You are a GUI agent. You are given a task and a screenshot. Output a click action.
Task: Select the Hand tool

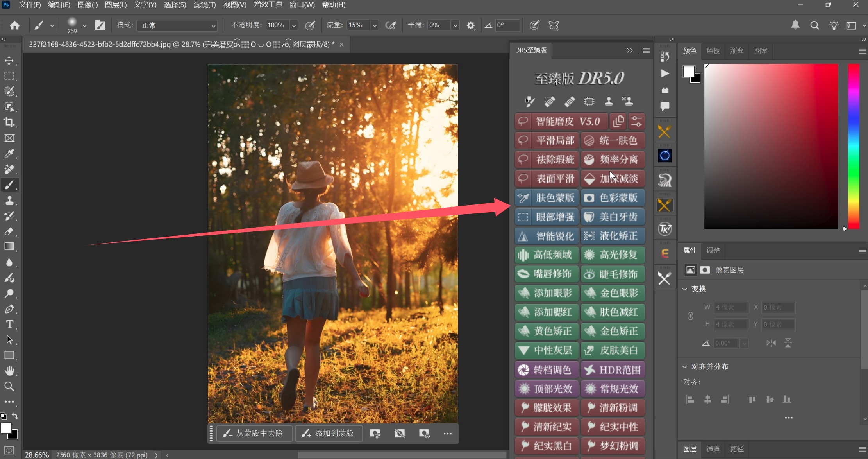coord(9,371)
